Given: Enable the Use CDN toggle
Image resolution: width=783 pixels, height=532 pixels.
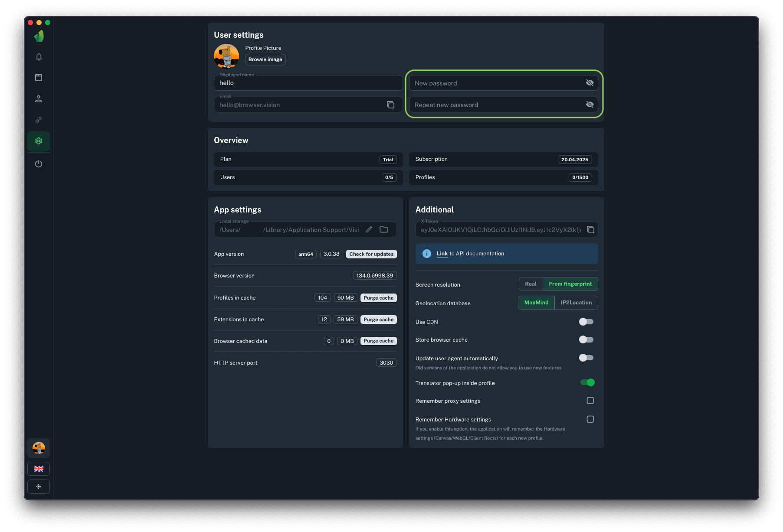Looking at the screenshot, I should pos(586,322).
